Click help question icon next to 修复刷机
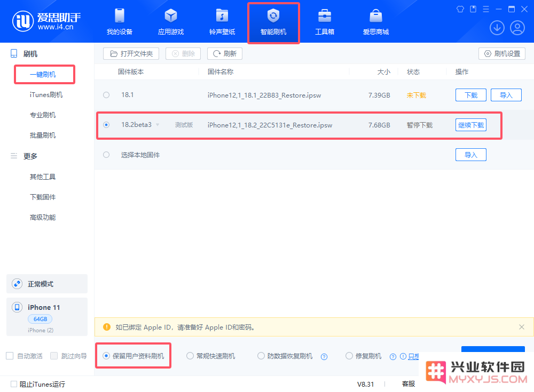This screenshot has width=534, height=392. (392, 357)
